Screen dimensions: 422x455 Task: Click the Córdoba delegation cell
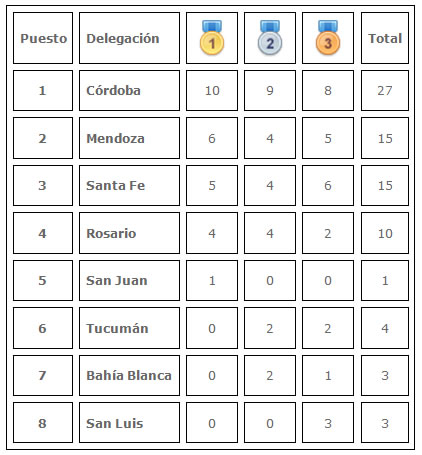click(129, 90)
